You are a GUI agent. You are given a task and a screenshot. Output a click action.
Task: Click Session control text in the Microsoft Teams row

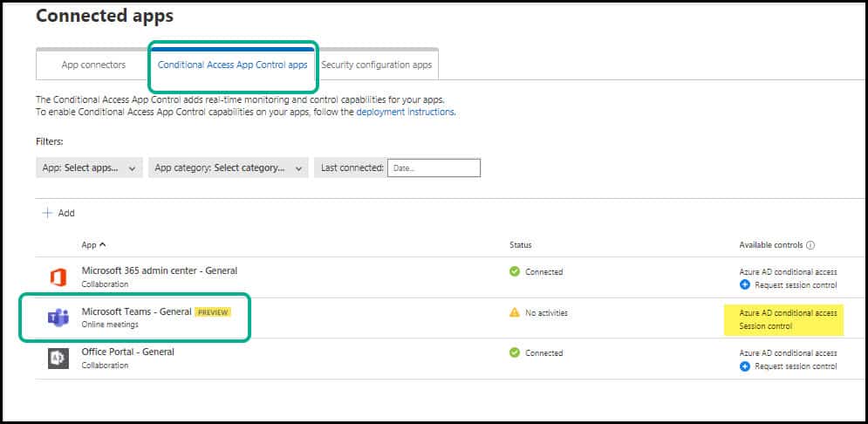pyautogui.click(x=766, y=326)
